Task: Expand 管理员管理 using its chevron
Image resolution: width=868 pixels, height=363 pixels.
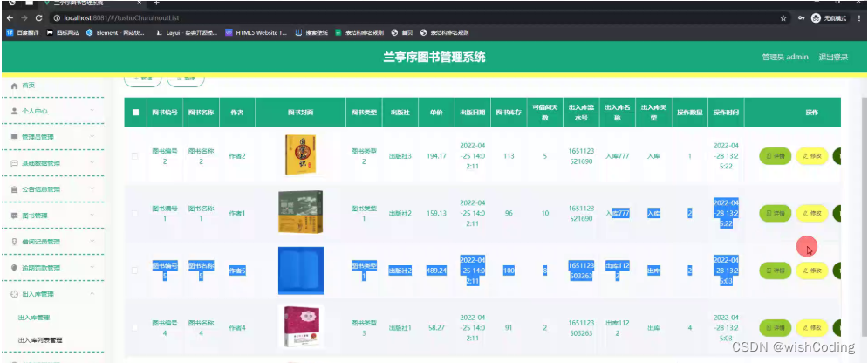Action: point(92,137)
